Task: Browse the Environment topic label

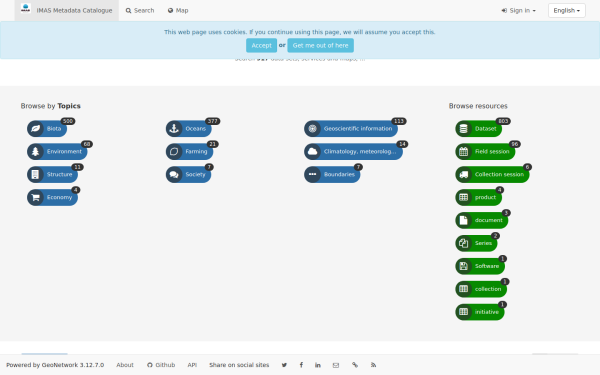Action: pos(64,152)
